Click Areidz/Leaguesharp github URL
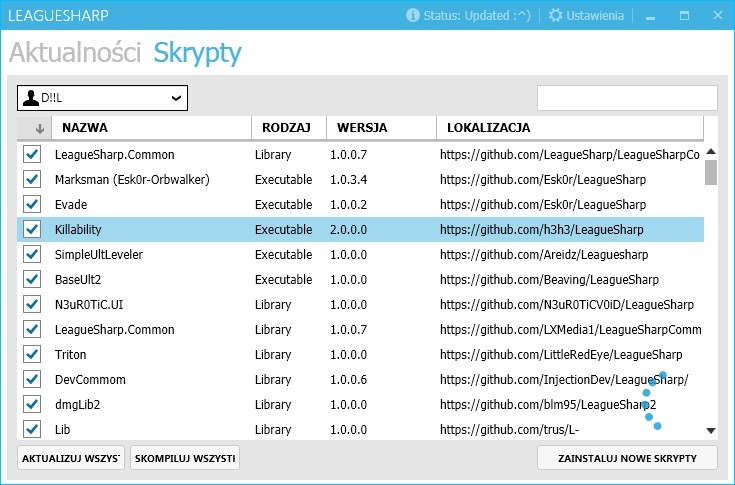This screenshot has width=735, height=485. tap(544, 254)
